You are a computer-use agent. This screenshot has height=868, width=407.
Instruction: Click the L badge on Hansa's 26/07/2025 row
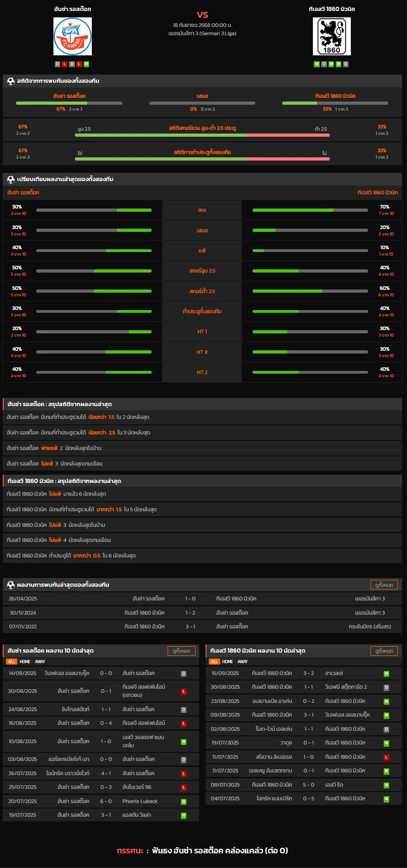coord(184,774)
